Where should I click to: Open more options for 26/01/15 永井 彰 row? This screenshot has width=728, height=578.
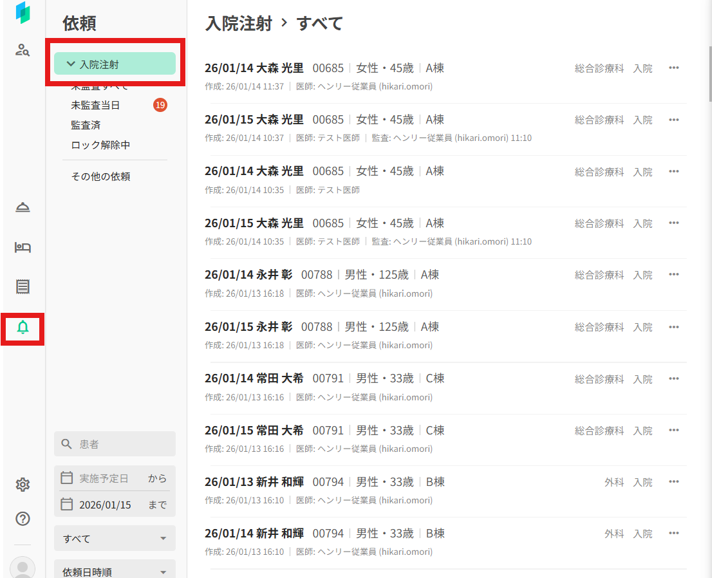(x=674, y=327)
